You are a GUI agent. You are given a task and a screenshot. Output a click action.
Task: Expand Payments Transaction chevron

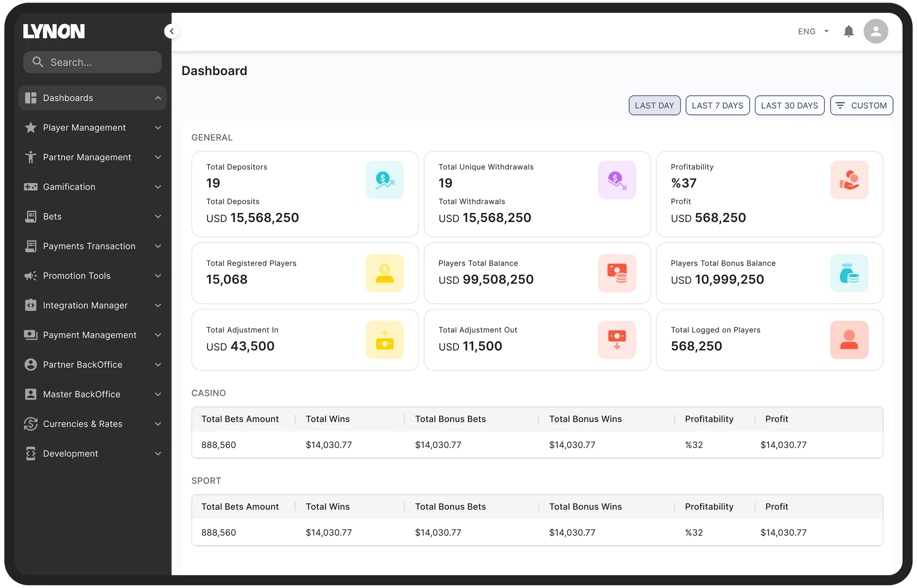click(158, 246)
